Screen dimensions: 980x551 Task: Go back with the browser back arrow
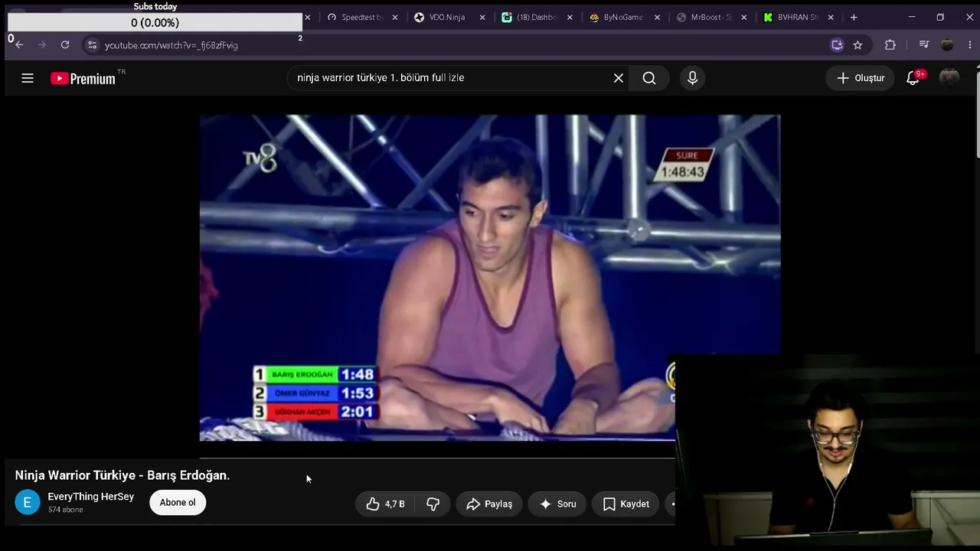click(x=19, y=45)
